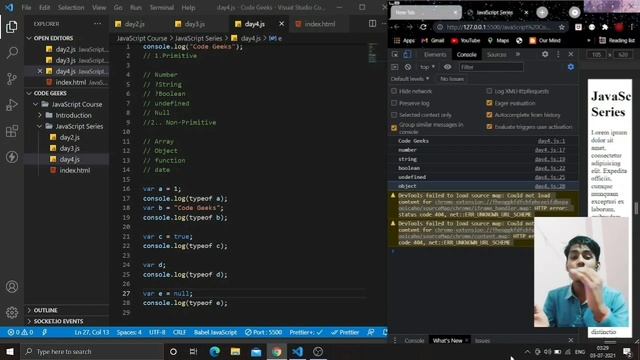The image size is (640, 360).
Task: Show the console sidebar
Action: (395, 67)
